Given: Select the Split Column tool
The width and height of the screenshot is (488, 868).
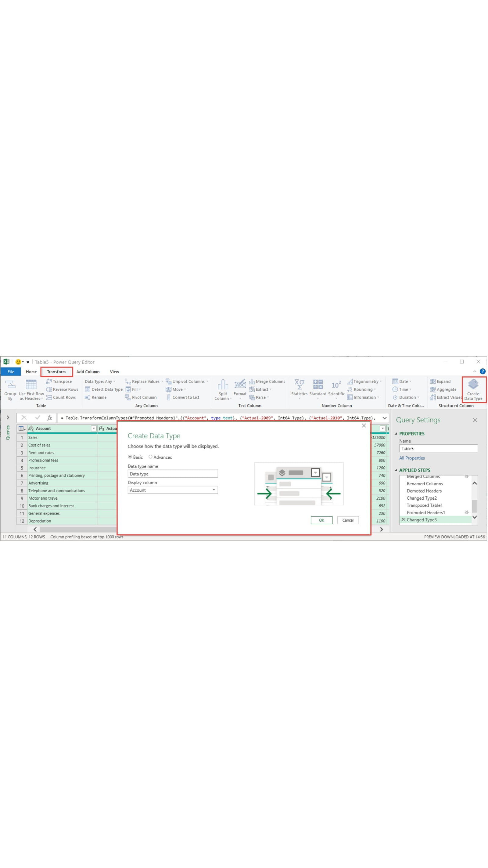Looking at the screenshot, I should (223, 385).
